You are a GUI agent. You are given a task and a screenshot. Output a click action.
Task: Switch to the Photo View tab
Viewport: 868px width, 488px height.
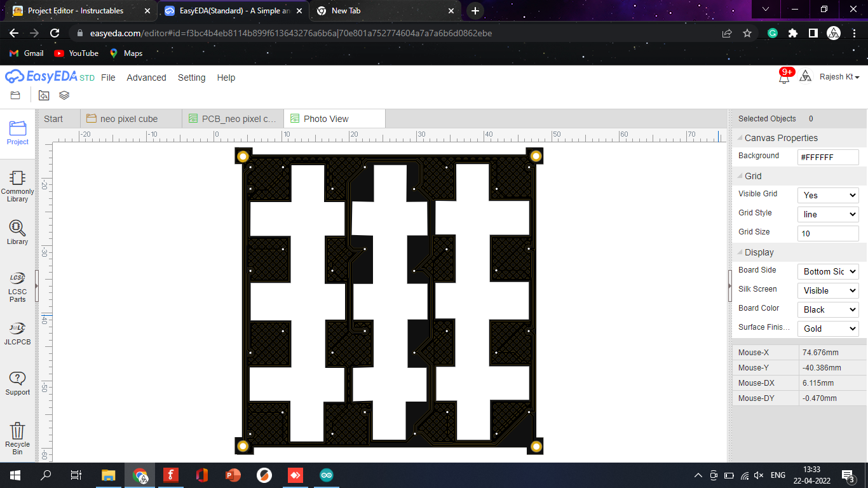click(x=325, y=118)
